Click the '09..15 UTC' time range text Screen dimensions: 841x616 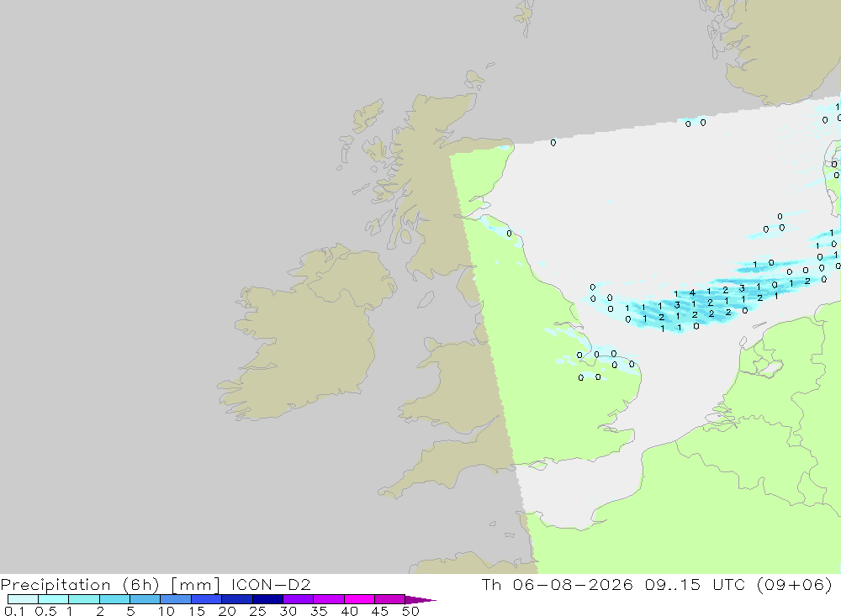696,584
